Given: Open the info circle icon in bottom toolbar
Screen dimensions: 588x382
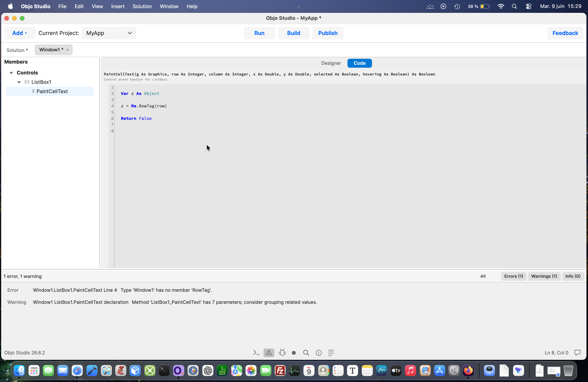Looking at the screenshot, I should click(319, 353).
